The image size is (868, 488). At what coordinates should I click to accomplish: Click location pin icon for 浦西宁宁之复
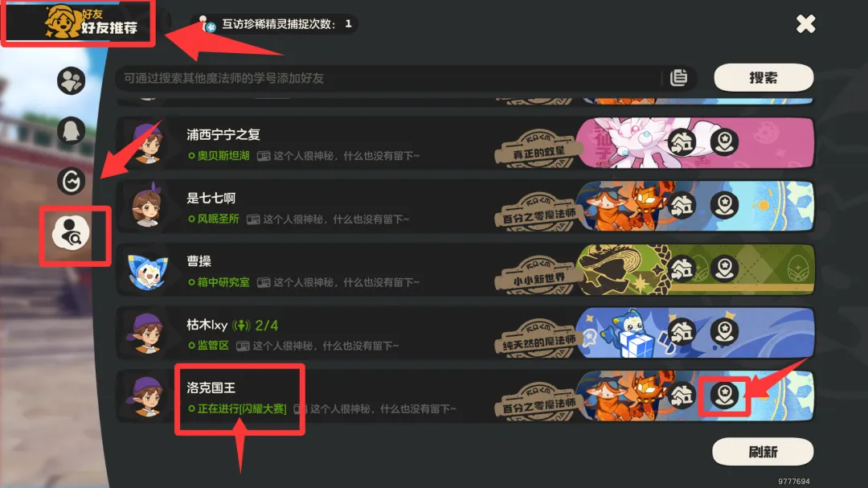pyautogui.click(x=724, y=142)
